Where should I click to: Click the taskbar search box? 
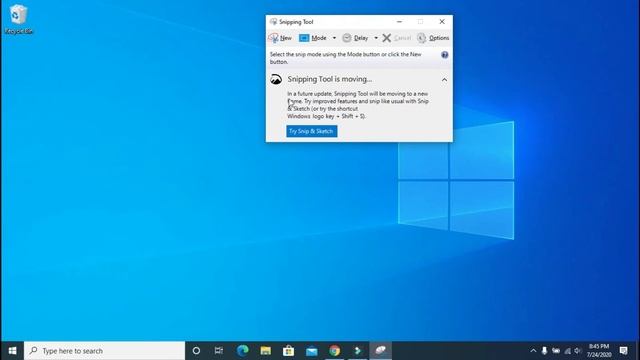pos(104,351)
